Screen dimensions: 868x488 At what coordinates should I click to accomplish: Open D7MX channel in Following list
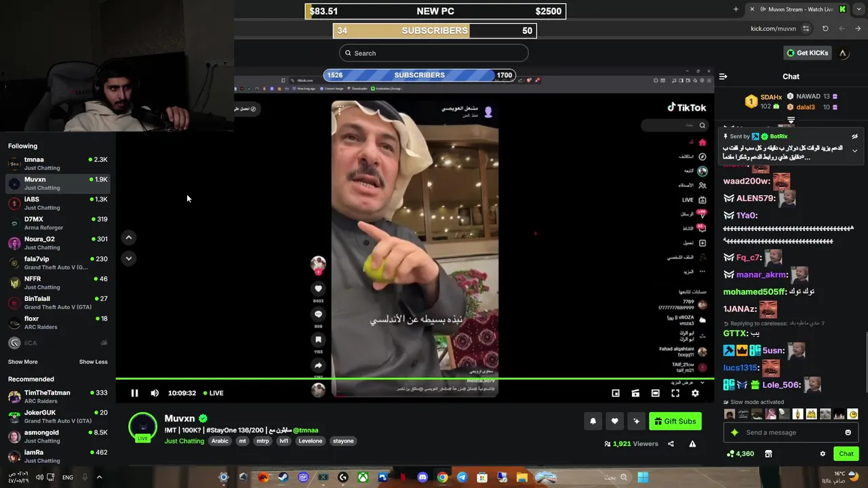click(x=58, y=223)
